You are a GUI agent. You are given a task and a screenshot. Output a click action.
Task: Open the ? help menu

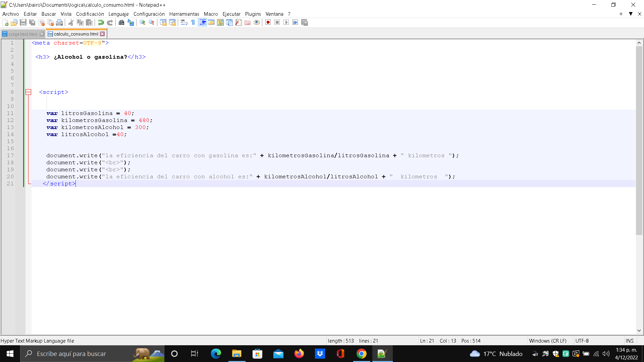pos(289,14)
